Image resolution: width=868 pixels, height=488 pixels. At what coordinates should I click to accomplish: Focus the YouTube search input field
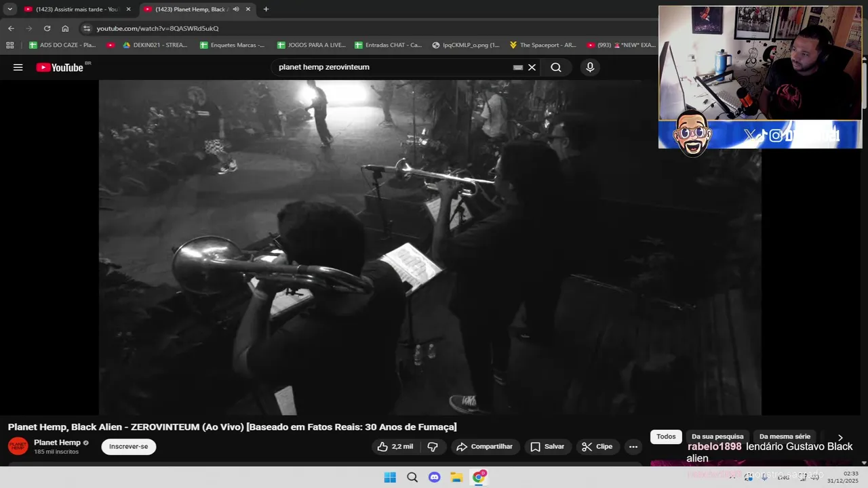click(x=393, y=67)
